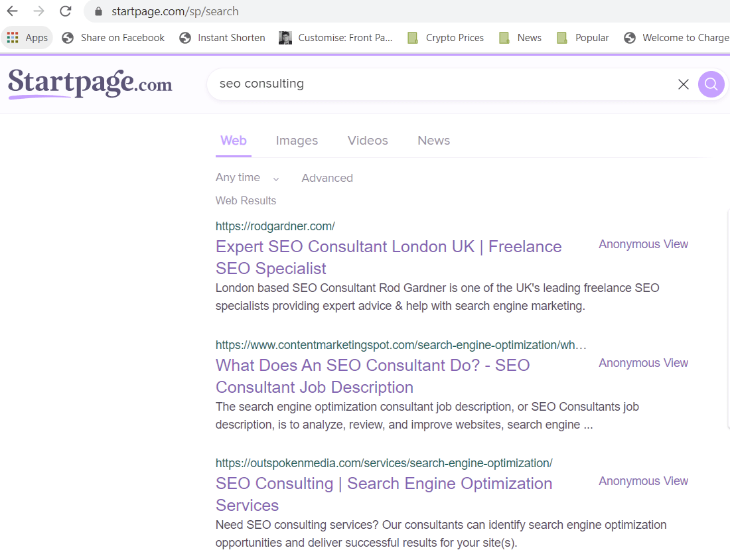Click the Startpage.com logo
Viewport: 730px width, 560px height.
click(90, 84)
